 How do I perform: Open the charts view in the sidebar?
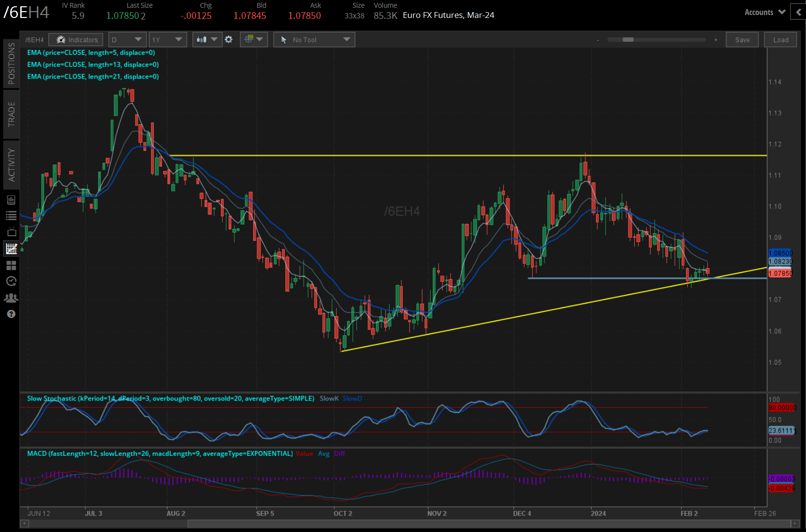11,249
